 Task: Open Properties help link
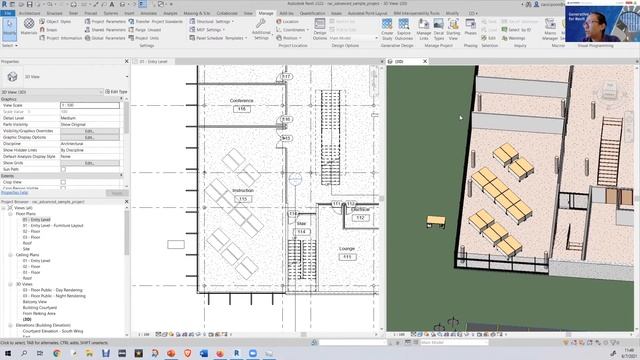[15, 193]
